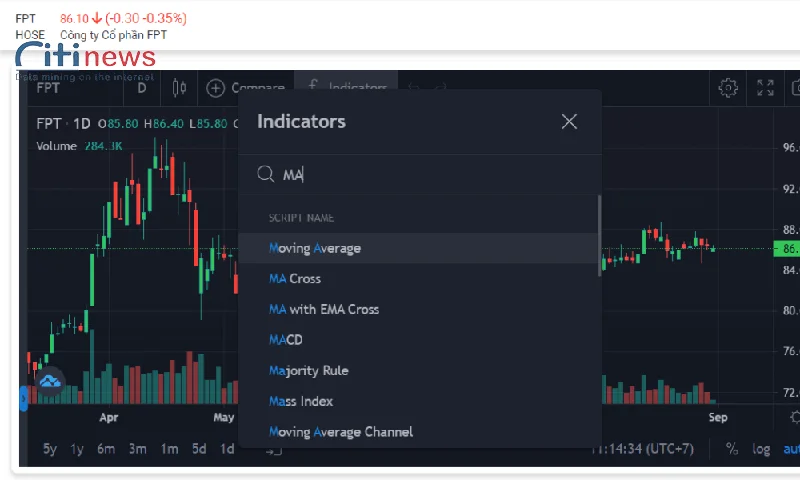Image resolution: width=800 pixels, height=480 pixels.
Task: Click the indicator list scrollbar
Action: click(x=599, y=236)
